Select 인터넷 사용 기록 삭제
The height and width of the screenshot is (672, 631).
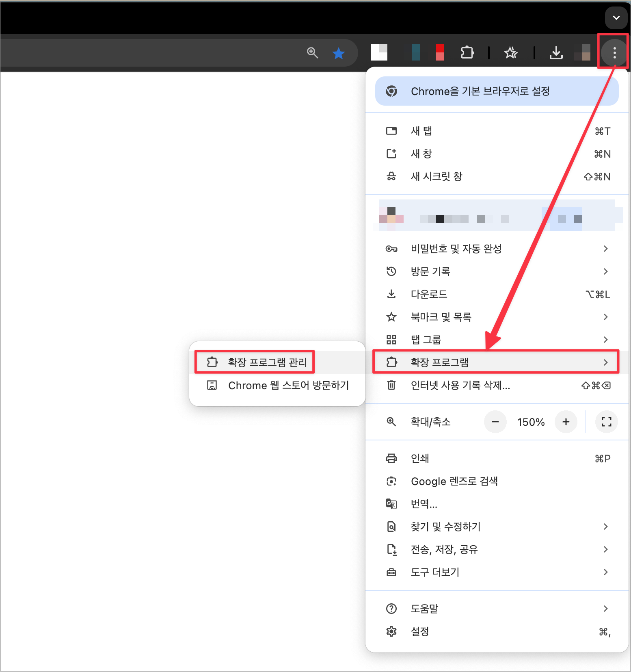497,385
